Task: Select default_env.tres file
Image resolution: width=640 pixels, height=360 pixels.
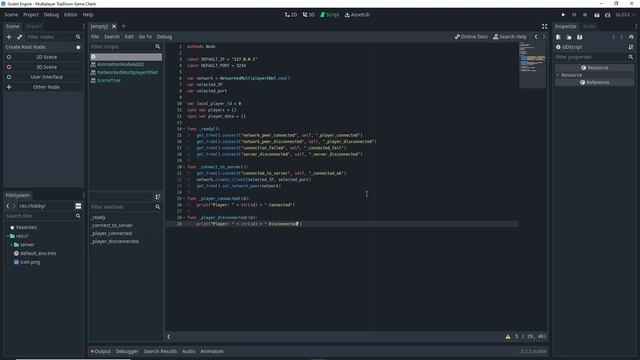Action: (x=38, y=253)
